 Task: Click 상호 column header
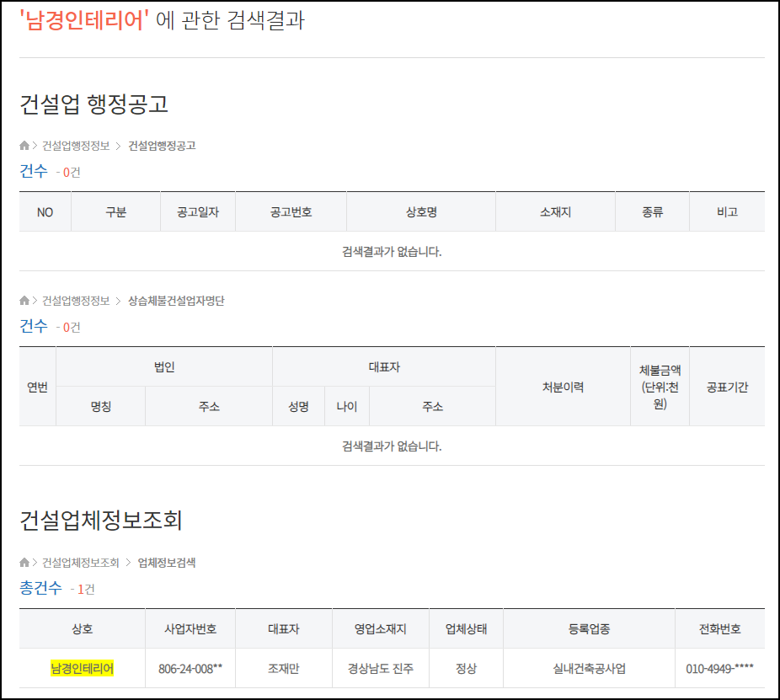[x=82, y=629]
